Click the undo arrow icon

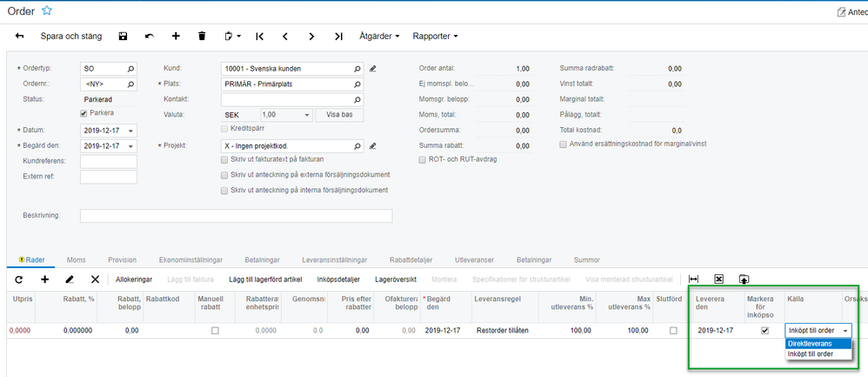click(x=149, y=37)
